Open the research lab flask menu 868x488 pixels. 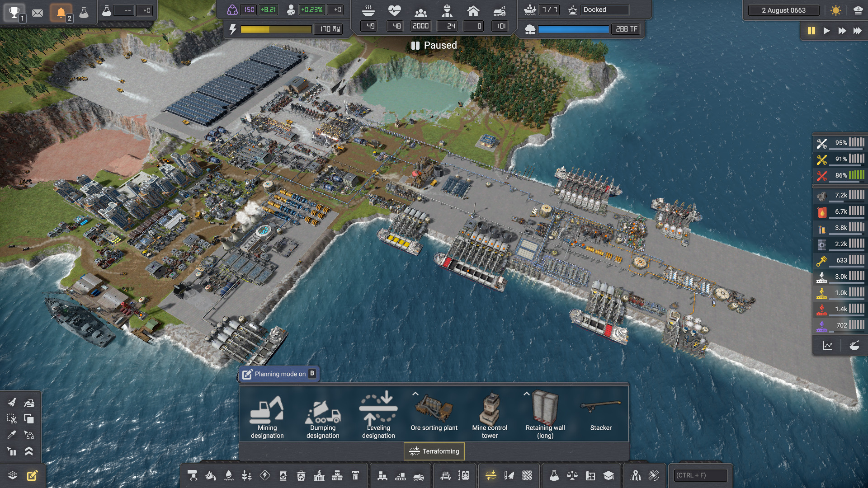(554, 475)
